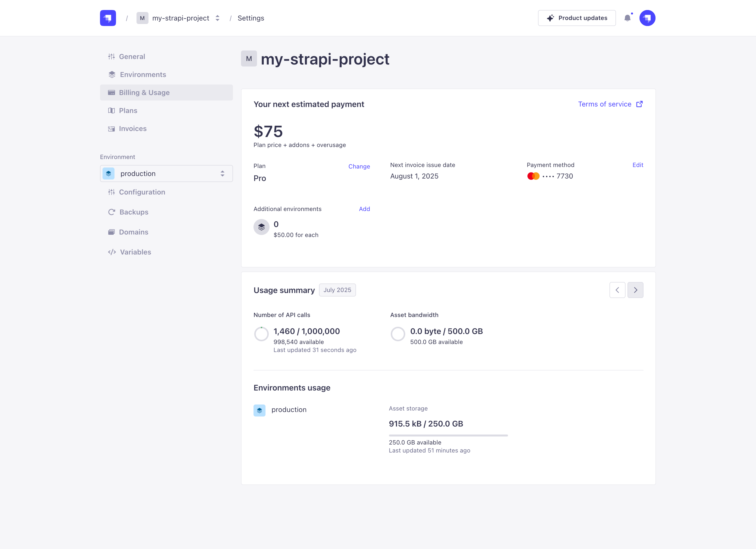
Task: Expand the my-strapi-project project switcher
Action: click(x=217, y=18)
